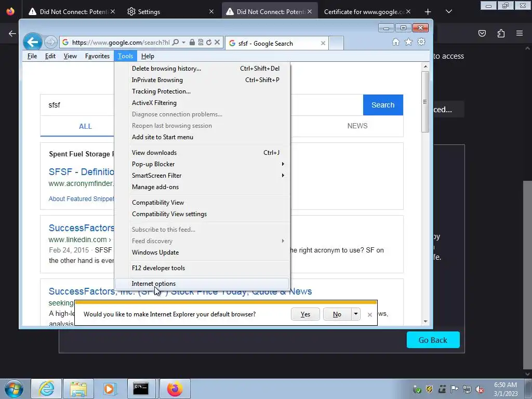Click the Windows Start orb
The image size is (532, 399).
coord(14,389)
